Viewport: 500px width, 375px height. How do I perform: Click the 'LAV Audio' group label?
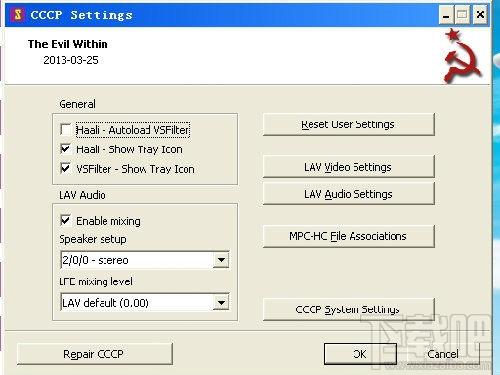tap(82, 195)
